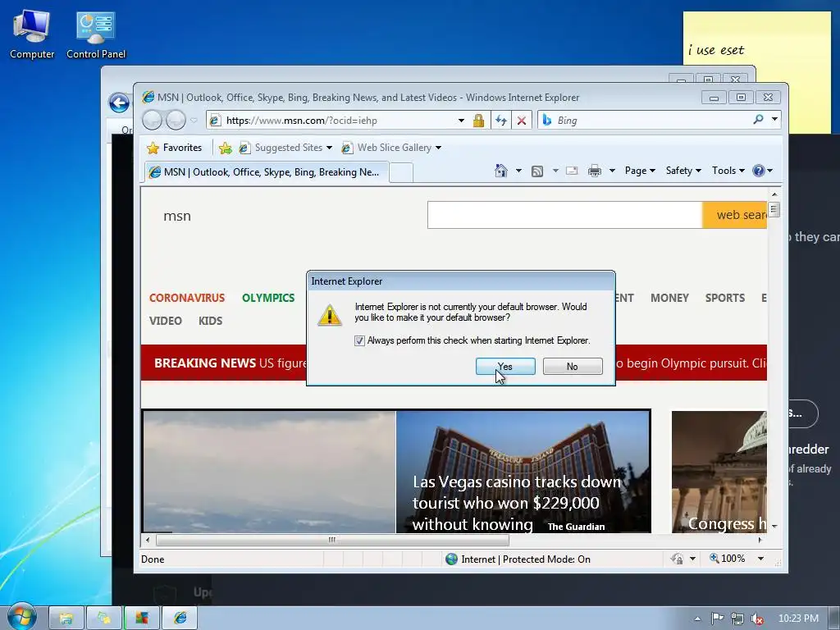Click Add to Favorites Bar icon
Viewport: 840px width, 630px height.
226,148
